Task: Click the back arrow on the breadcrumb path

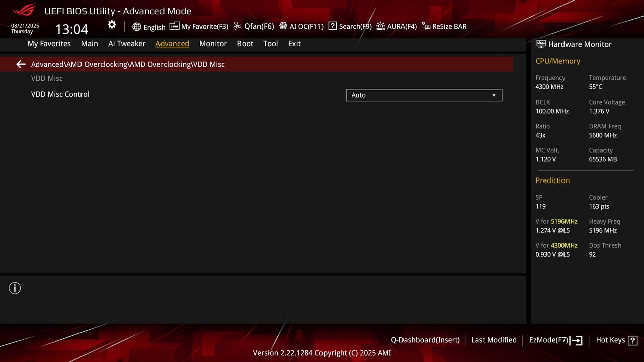Action: [x=20, y=64]
